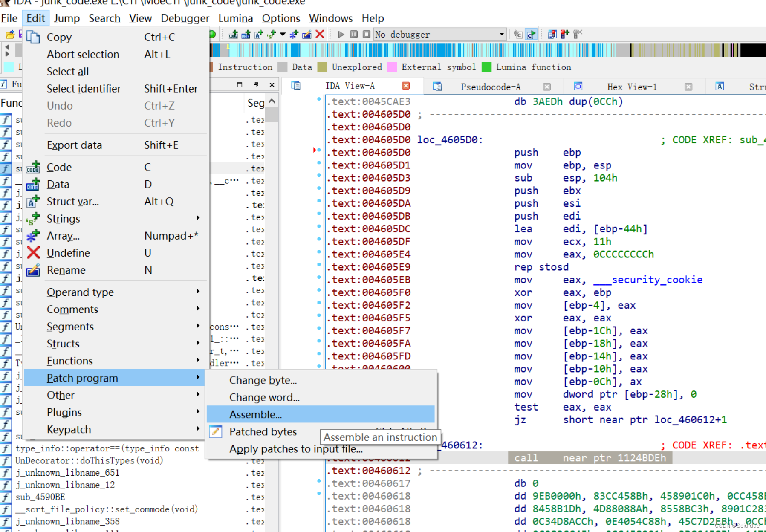Generate pseudocode with the quick C icon
Screen dimensions: 766x532
coord(530,34)
